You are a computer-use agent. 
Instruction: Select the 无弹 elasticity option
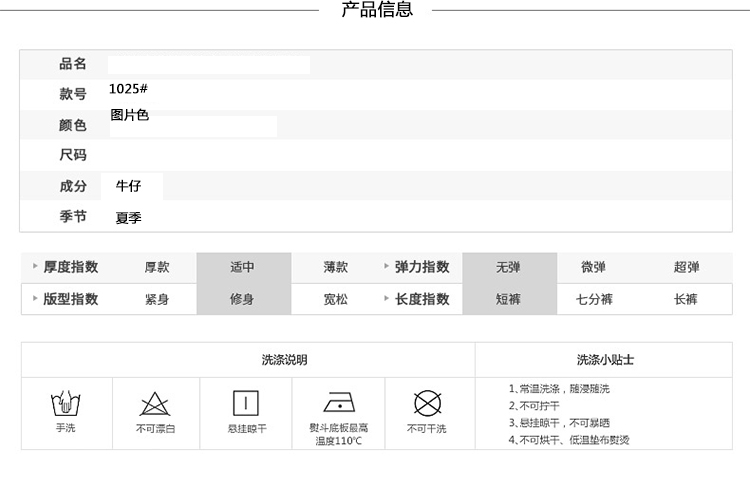click(x=508, y=268)
